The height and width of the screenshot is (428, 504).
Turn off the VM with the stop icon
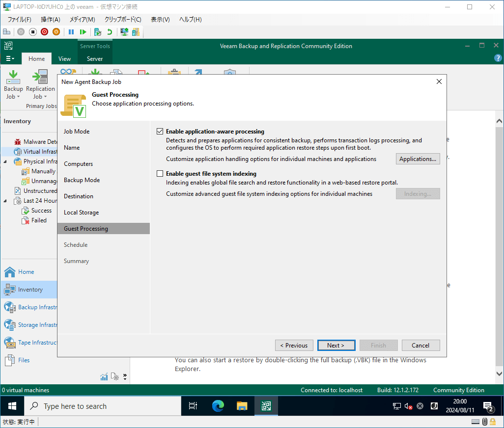tap(33, 32)
